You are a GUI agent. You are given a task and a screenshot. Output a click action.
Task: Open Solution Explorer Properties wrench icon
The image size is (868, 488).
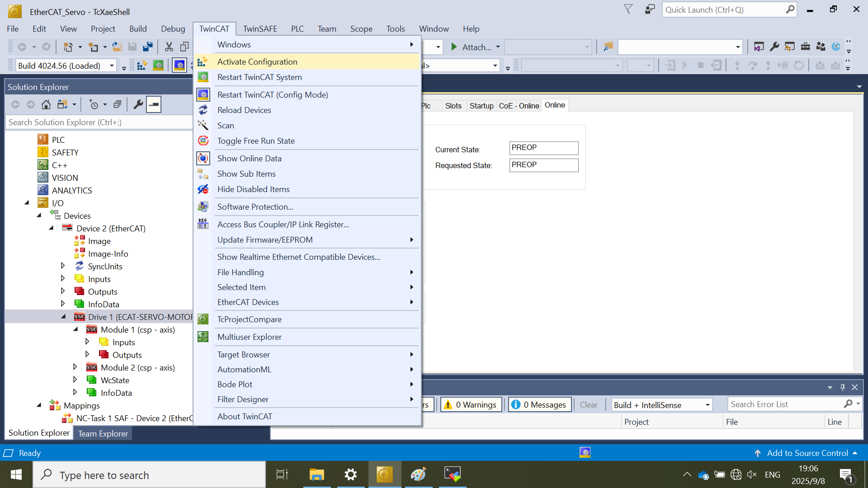(138, 104)
